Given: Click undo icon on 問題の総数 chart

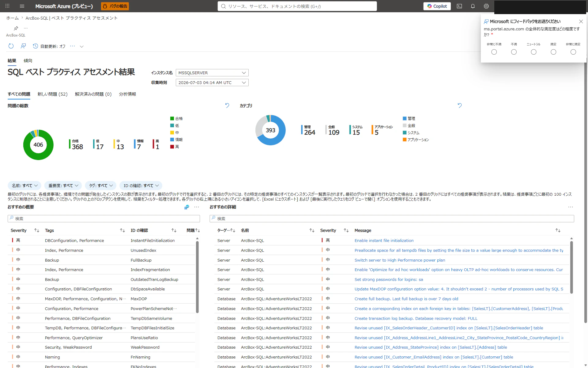Looking at the screenshot, I should 227,105.
